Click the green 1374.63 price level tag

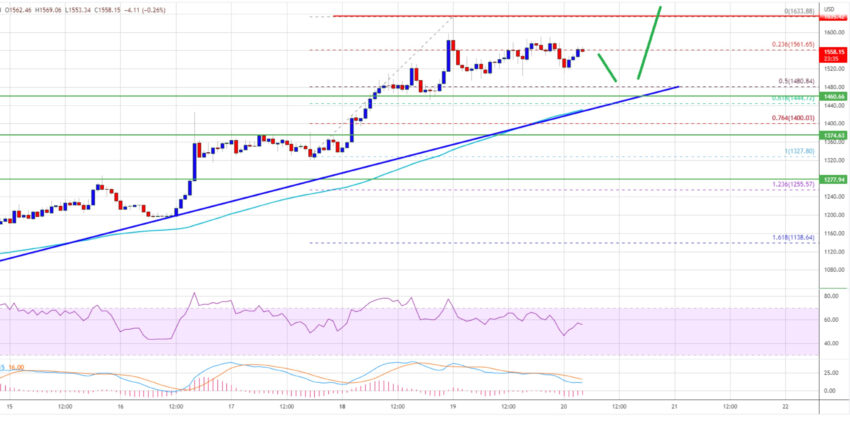click(832, 134)
